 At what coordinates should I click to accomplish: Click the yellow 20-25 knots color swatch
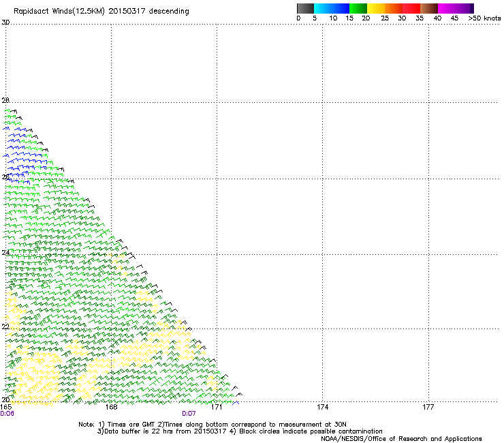tap(376, 8)
